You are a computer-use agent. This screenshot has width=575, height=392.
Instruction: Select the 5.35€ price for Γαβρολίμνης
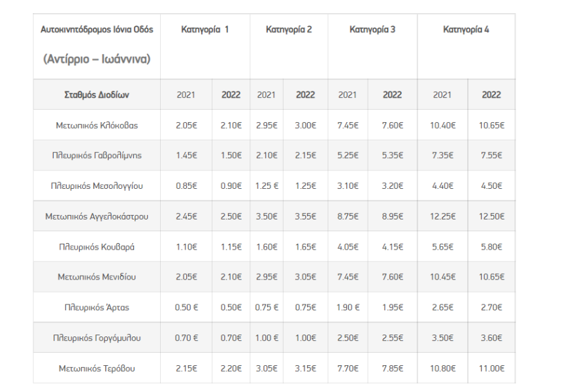[392, 155]
